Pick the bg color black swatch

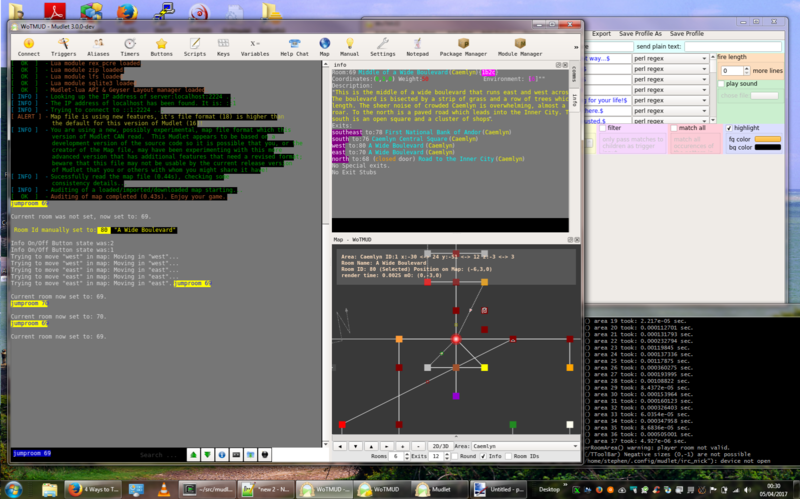pos(767,147)
